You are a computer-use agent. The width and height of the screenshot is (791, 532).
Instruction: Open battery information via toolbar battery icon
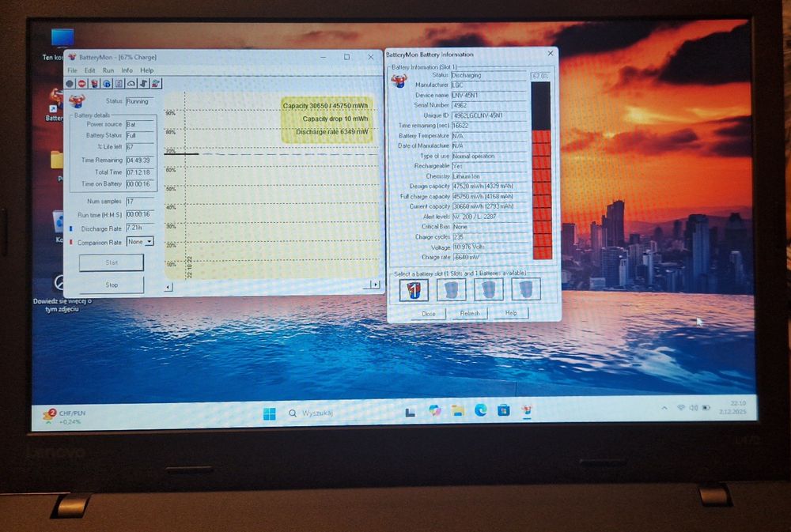pos(94,84)
